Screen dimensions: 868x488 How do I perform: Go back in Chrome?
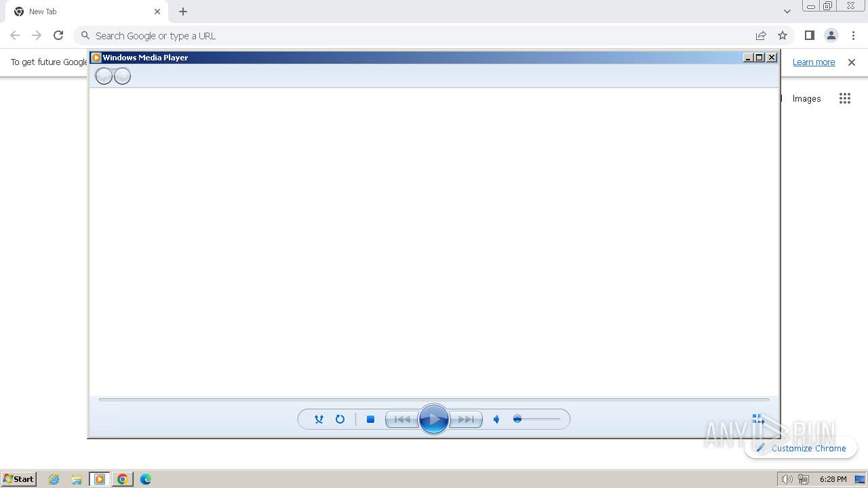coord(15,35)
